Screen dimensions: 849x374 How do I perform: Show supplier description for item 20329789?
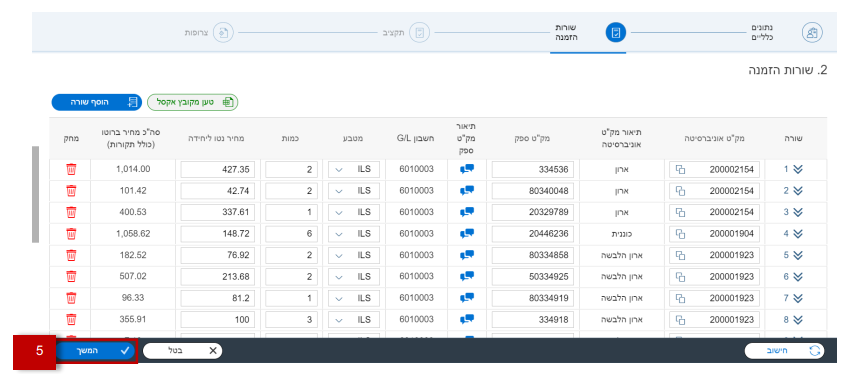tap(467, 212)
